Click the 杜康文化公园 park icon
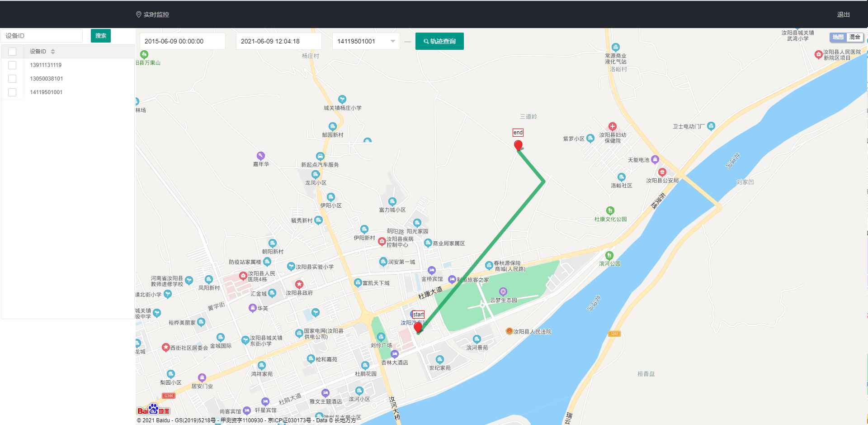Viewport: 868px width, 425px height. click(x=609, y=211)
